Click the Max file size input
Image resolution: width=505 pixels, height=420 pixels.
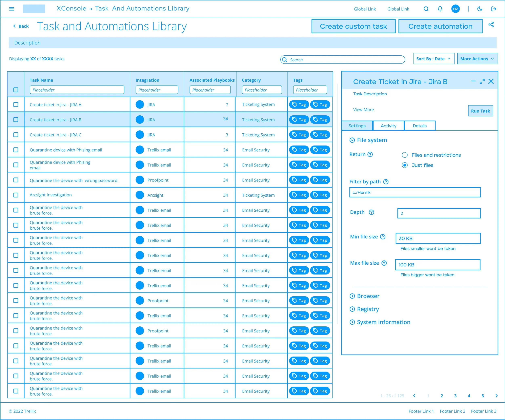pos(438,265)
